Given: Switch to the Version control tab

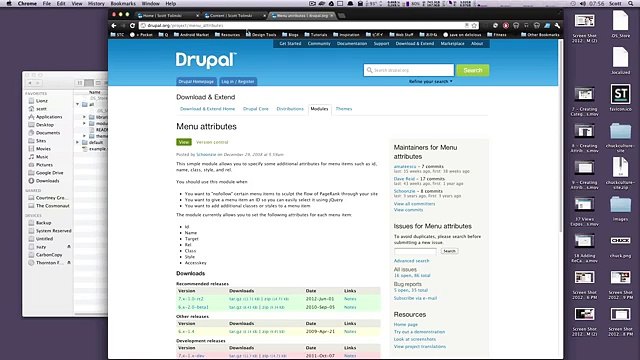Looking at the screenshot, I should click(212, 142).
